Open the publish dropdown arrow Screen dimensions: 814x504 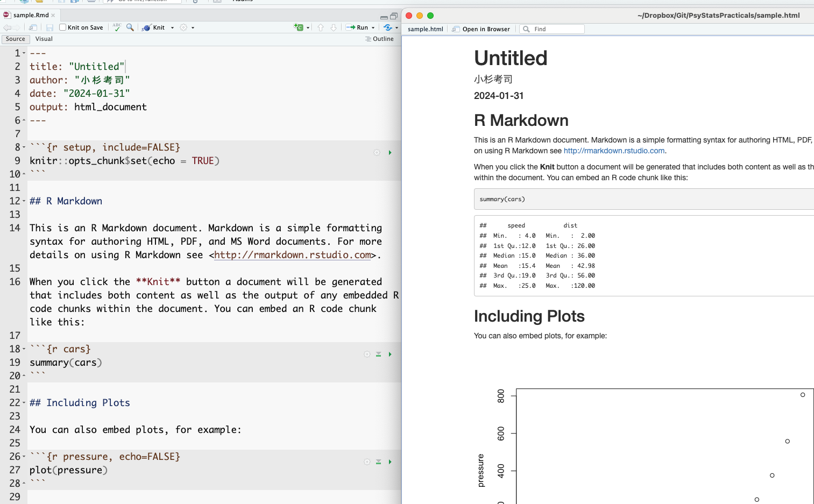[397, 28]
